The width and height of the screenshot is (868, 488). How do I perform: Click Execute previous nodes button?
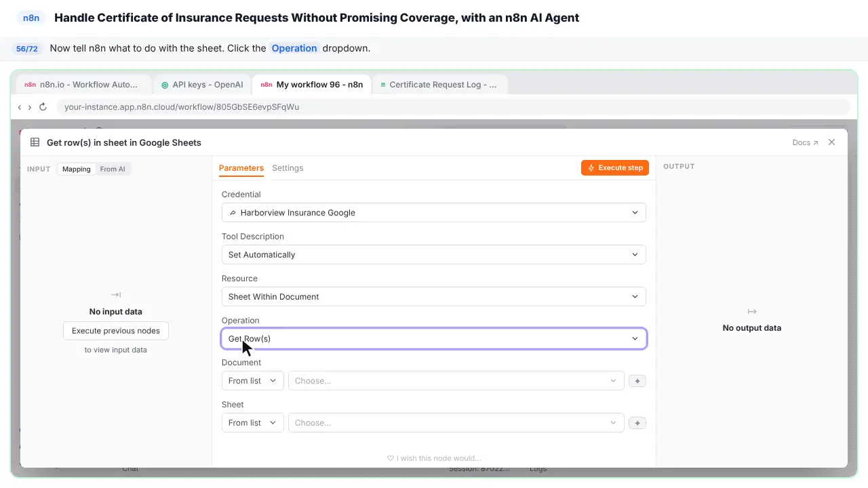point(116,331)
